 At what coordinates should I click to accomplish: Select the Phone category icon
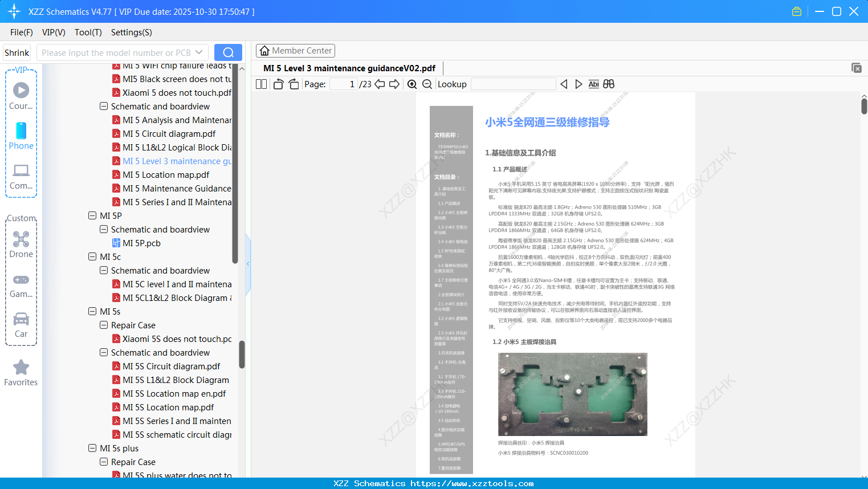(x=21, y=131)
